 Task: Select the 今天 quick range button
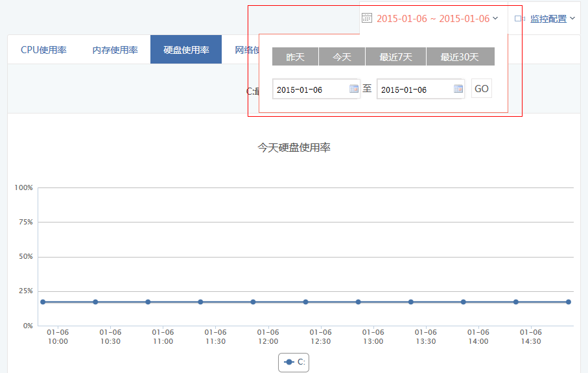click(x=342, y=56)
